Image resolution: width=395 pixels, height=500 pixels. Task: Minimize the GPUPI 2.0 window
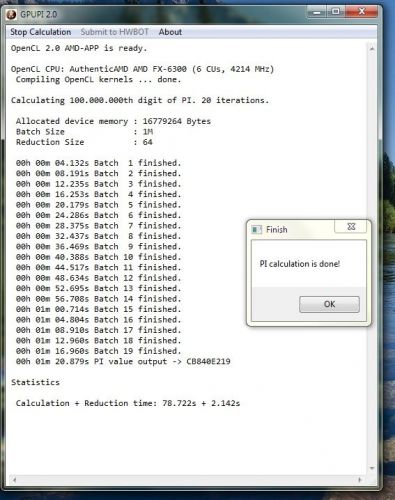(x=317, y=12)
